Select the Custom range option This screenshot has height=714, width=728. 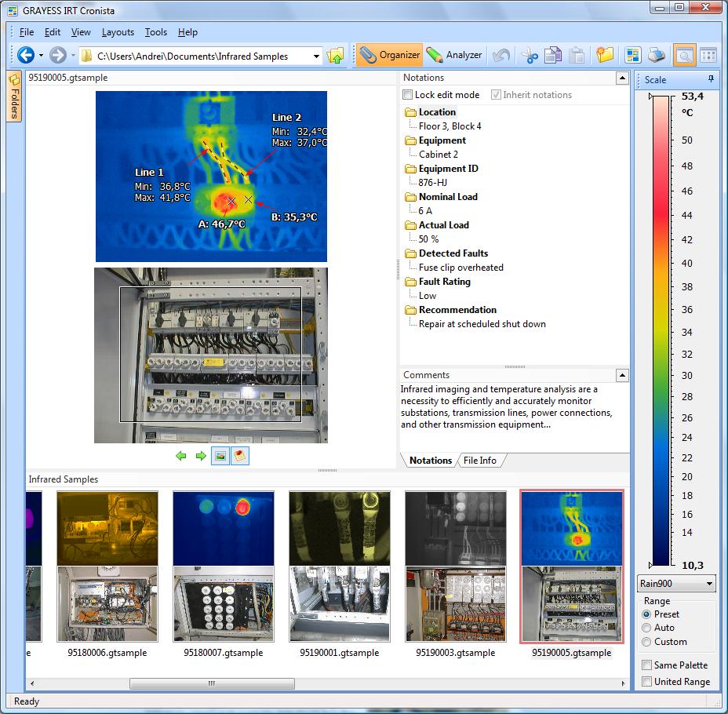click(646, 642)
